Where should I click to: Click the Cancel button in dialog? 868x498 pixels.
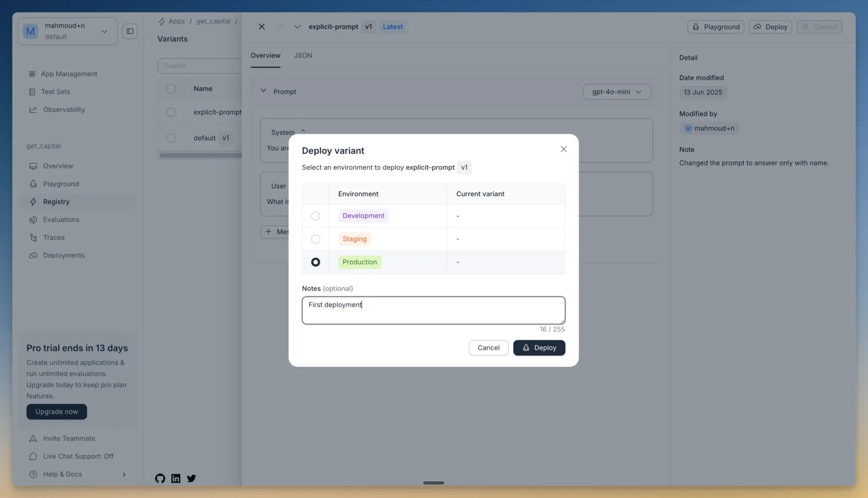[x=489, y=348]
